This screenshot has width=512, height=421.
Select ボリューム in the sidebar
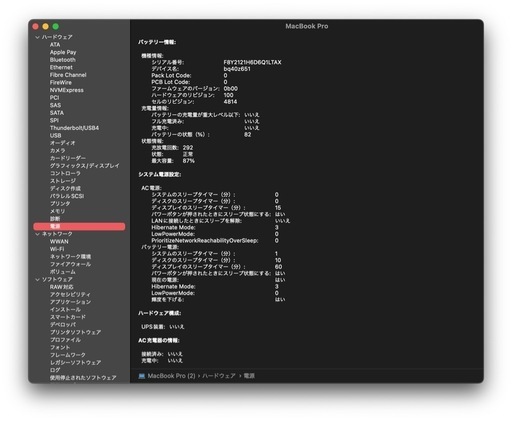pos(63,272)
